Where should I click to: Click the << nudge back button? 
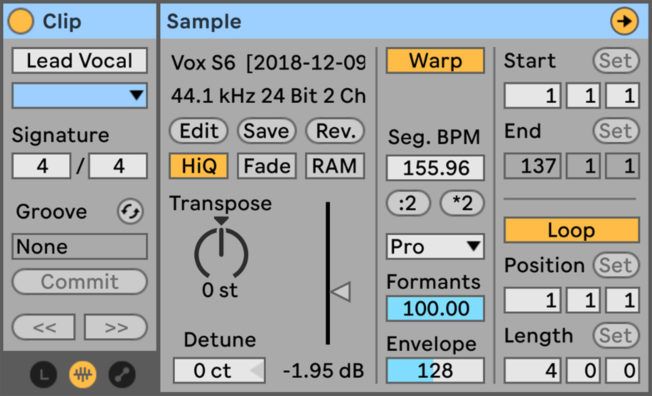[44, 327]
